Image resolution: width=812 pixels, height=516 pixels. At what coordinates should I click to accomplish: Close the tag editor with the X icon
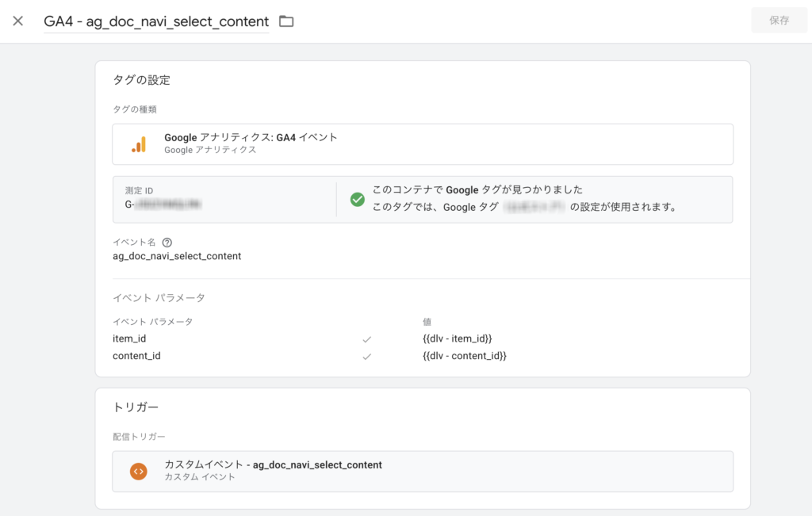[17, 21]
